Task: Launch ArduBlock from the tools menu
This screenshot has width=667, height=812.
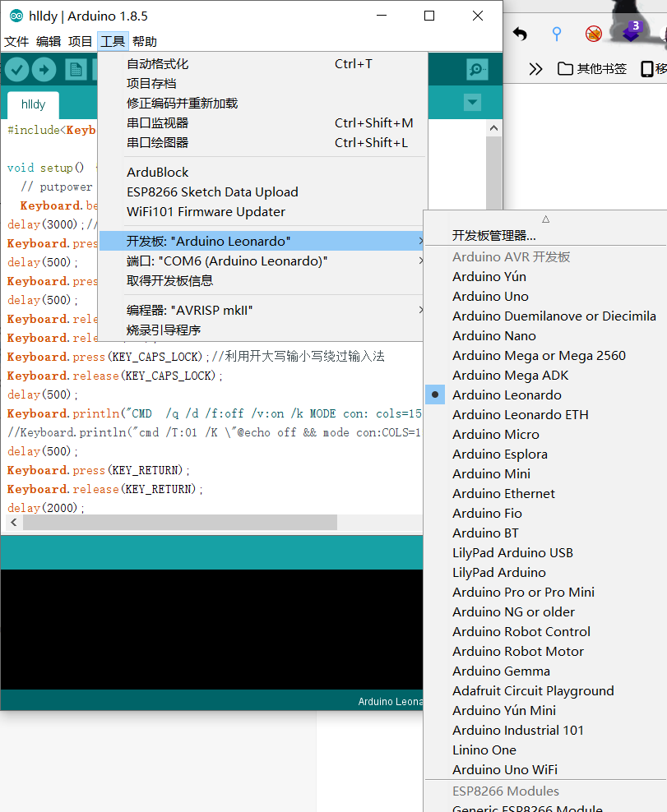Action: (x=262, y=172)
